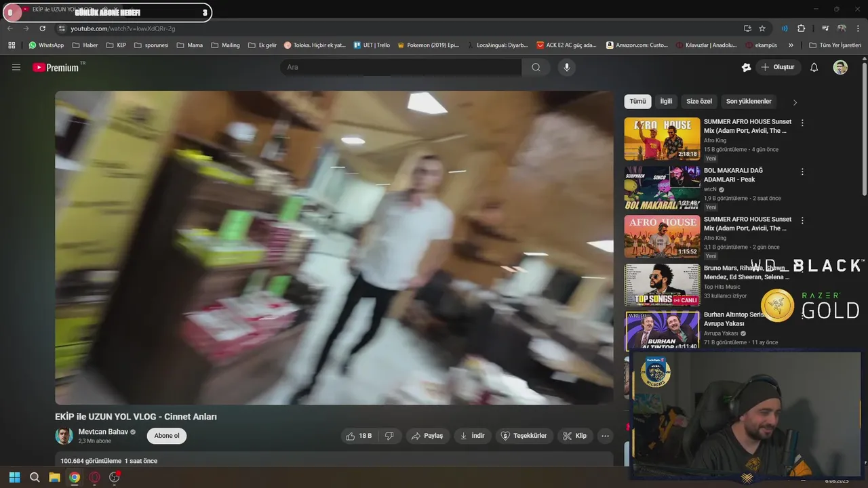
Task: Open Chrome apps grid in bookmarks bar
Action: (x=12, y=45)
